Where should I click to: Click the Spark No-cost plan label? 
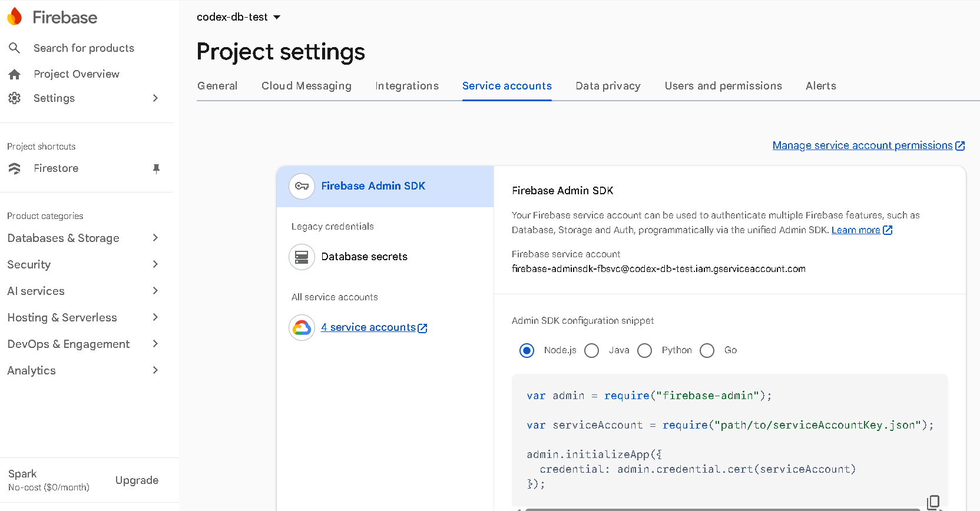49,480
